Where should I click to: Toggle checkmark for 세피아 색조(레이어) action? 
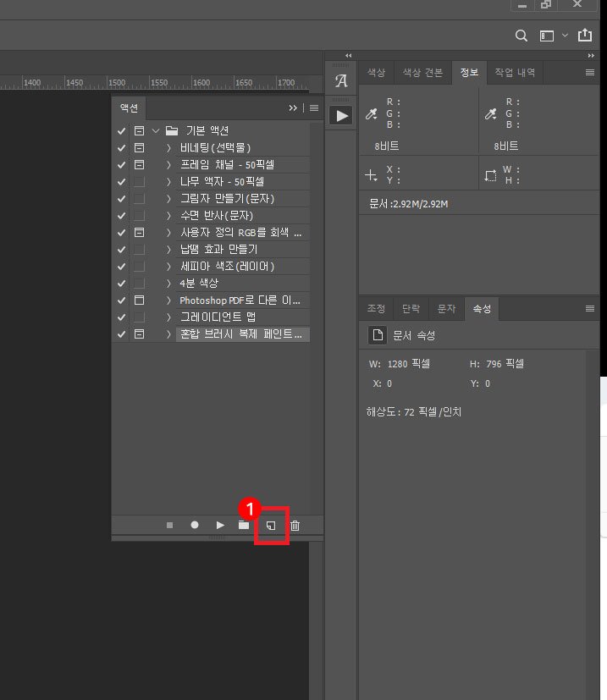click(121, 267)
